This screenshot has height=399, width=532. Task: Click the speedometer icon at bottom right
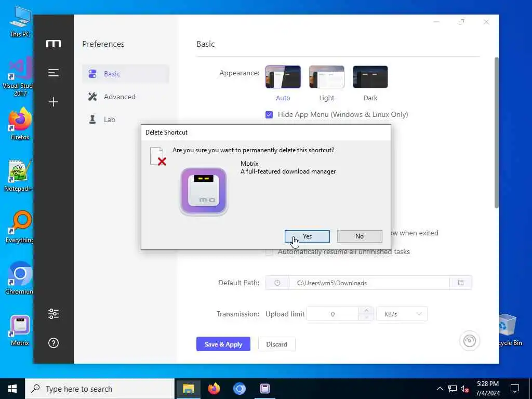[470, 341]
